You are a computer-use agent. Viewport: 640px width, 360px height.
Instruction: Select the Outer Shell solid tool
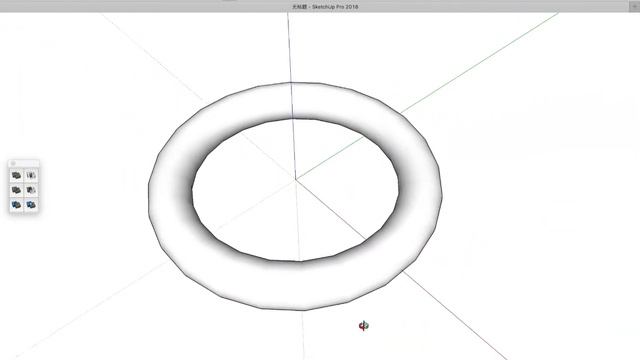coord(16,176)
